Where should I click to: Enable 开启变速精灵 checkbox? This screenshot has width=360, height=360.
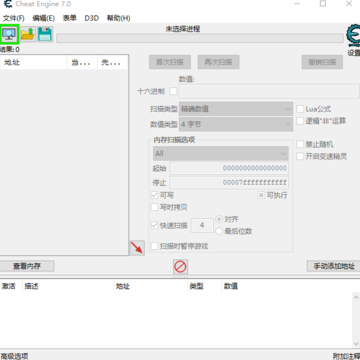(x=300, y=156)
